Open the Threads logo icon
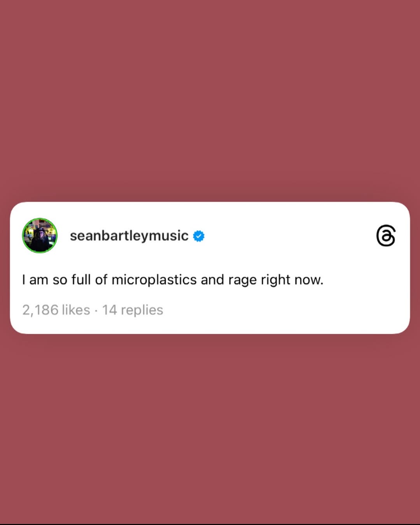 [386, 236]
